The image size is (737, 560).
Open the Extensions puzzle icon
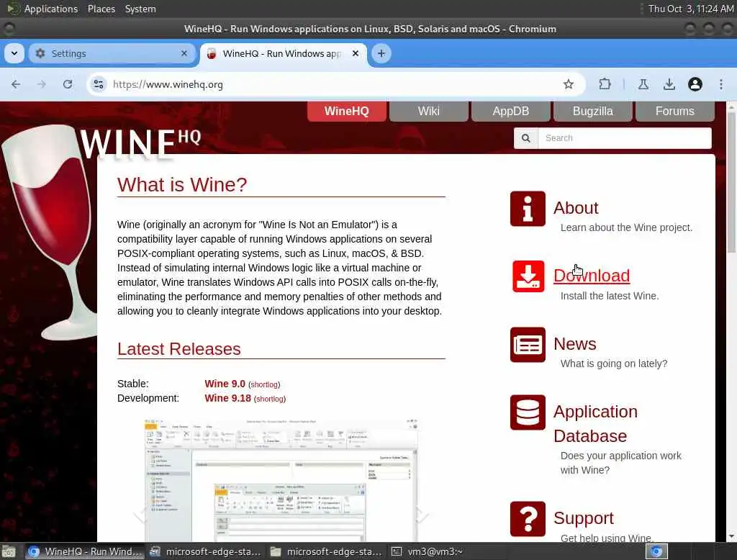tap(605, 85)
